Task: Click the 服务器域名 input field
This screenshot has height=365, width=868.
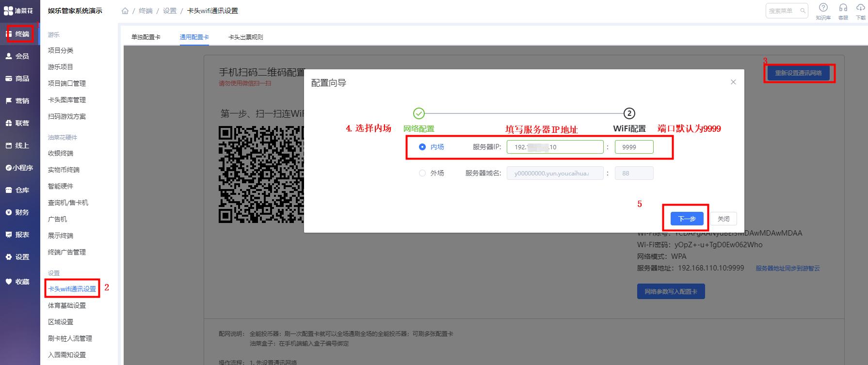Action: pyautogui.click(x=555, y=173)
